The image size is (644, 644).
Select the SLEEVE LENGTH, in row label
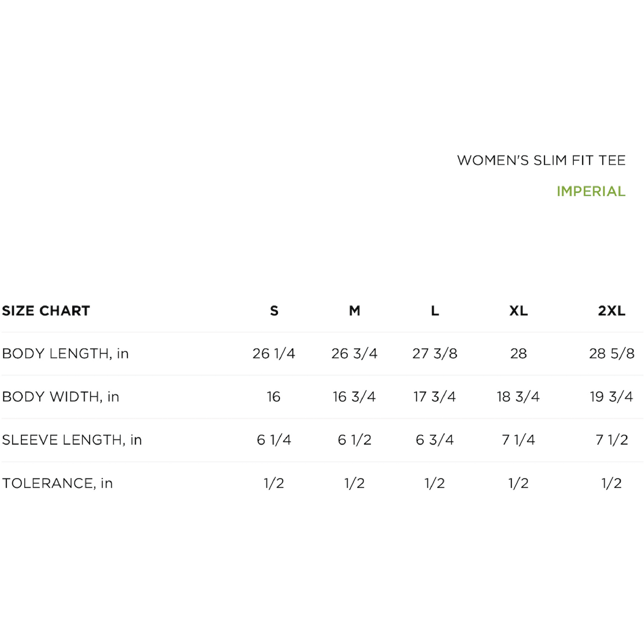point(72,440)
